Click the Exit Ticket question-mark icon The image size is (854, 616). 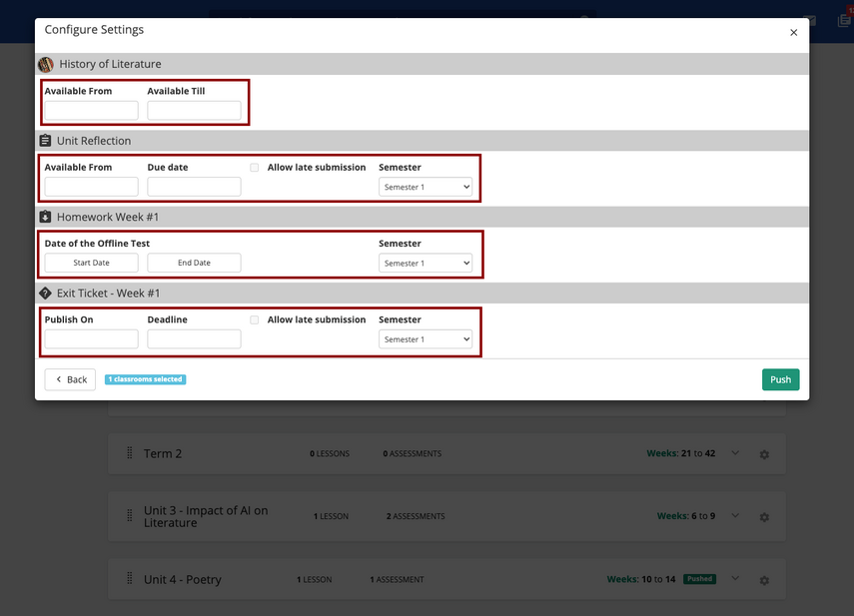coord(46,294)
